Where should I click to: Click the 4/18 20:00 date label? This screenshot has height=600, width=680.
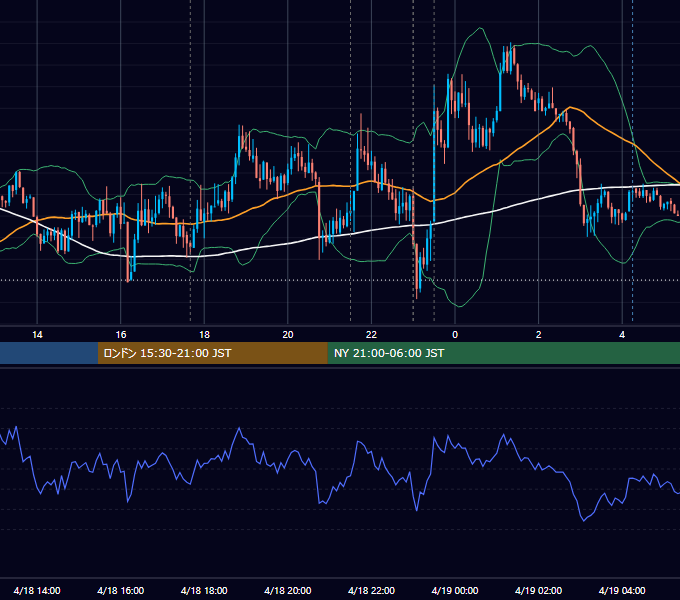tap(288, 590)
